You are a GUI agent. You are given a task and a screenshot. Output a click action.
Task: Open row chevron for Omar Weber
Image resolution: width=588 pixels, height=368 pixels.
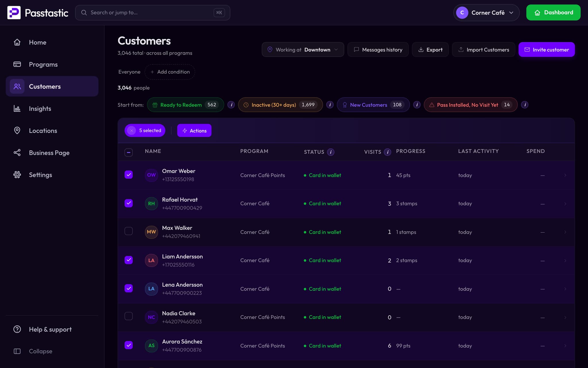point(565,175)
